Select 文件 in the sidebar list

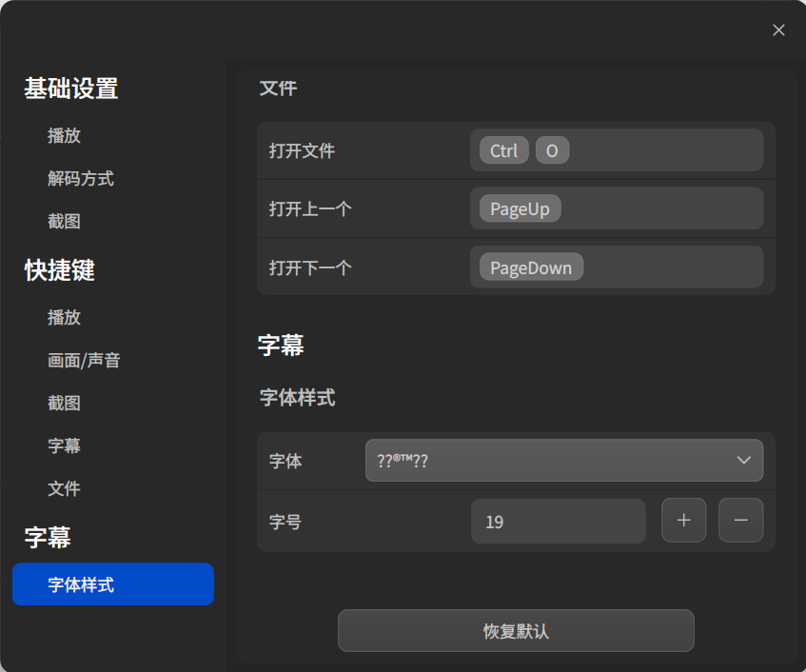click(x=65, y=489)
